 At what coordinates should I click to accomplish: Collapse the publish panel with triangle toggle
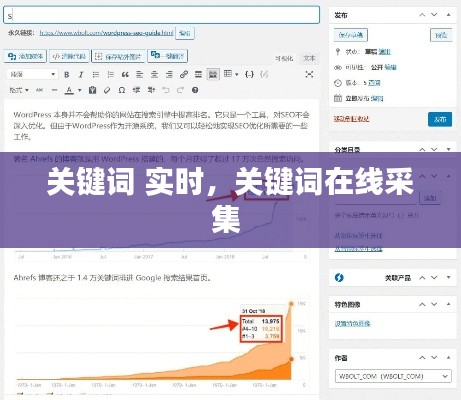point(448,15)
